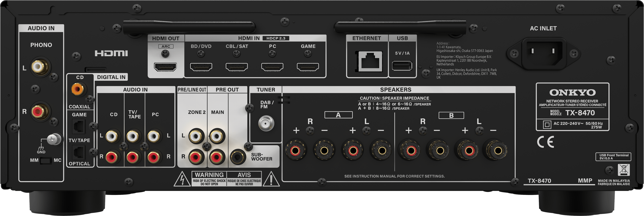Click the 'MADE IN MALAYSIA' text
The width and height of the screenshot is (644, 216).
(614, 180)
